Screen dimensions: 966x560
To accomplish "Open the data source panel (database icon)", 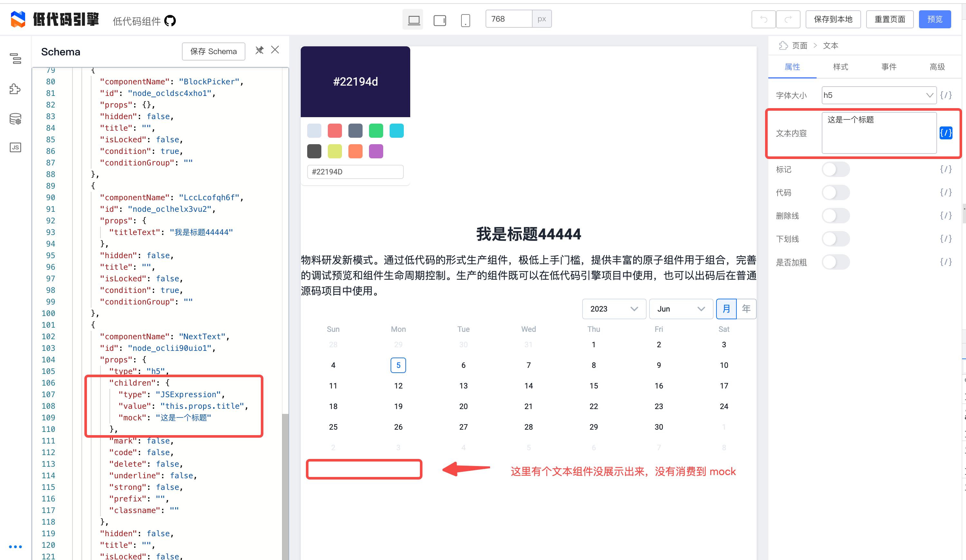I will point(15,119).
